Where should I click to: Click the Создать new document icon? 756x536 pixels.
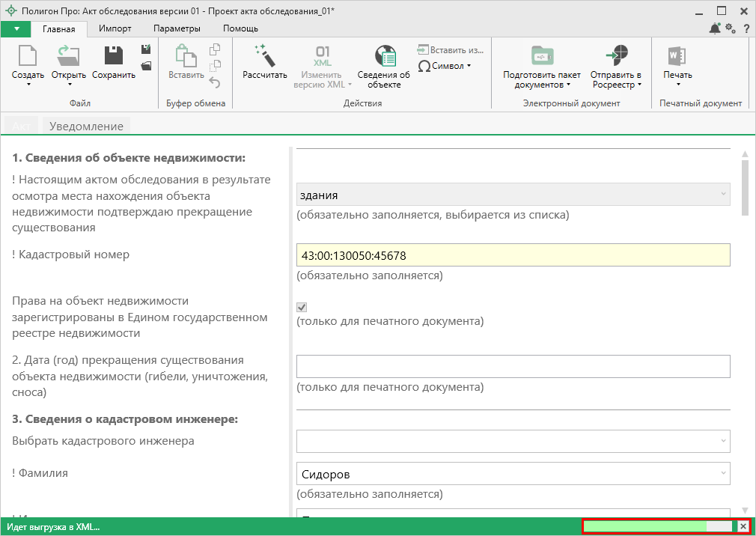tap(28, 57)
